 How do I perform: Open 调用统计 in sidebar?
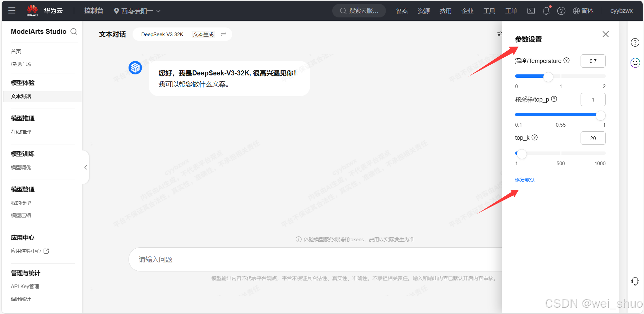[x=21, y=299]
